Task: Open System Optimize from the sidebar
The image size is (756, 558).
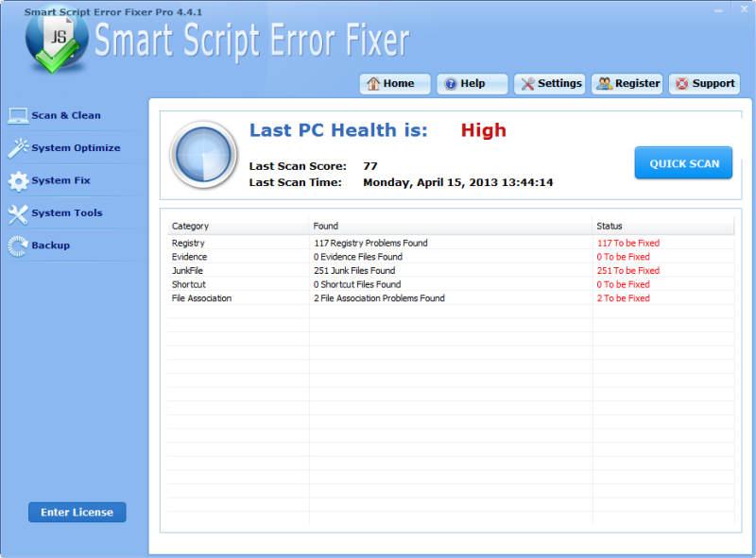Action: tap(19, 147)
